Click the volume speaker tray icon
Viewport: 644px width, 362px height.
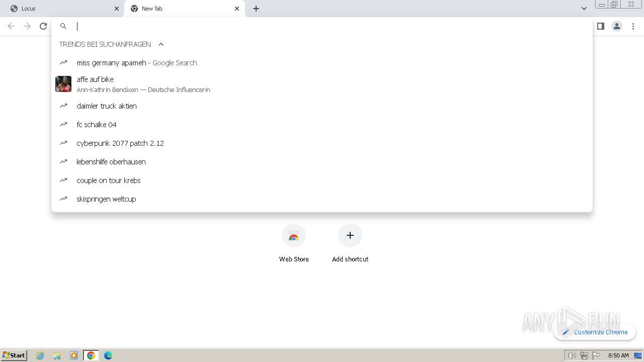(572, 355)
